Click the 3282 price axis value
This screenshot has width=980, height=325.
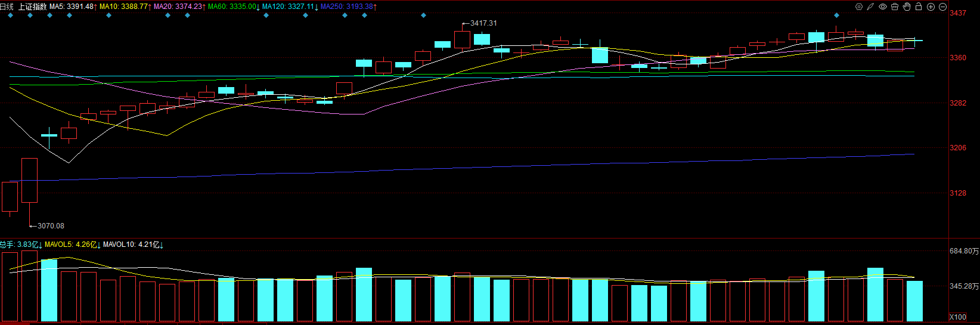tap(958, 103)
